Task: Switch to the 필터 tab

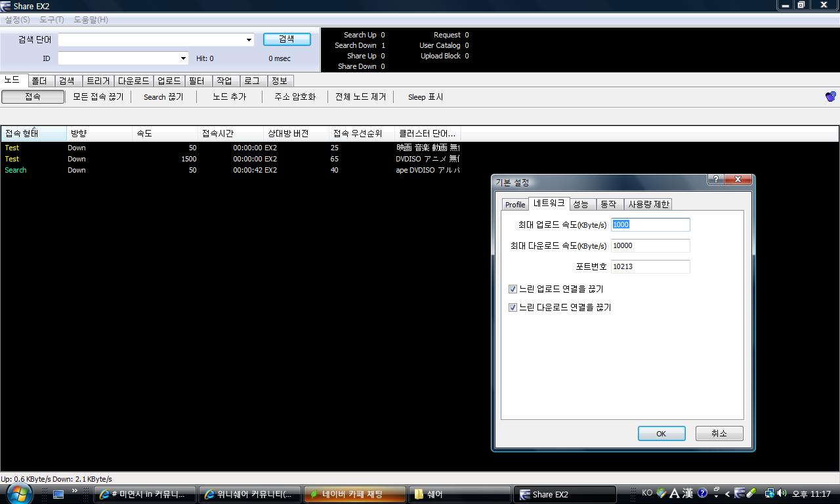Action: 197,81
